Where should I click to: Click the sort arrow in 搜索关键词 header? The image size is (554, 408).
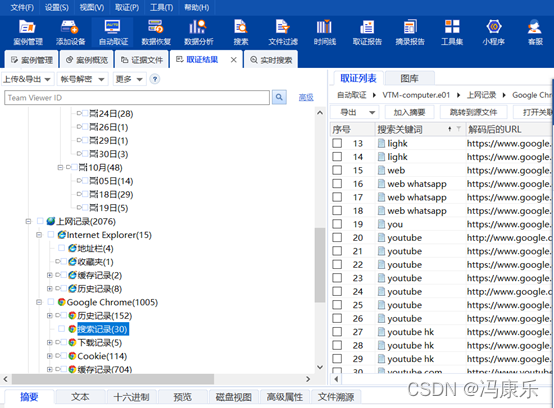point(449,129)
